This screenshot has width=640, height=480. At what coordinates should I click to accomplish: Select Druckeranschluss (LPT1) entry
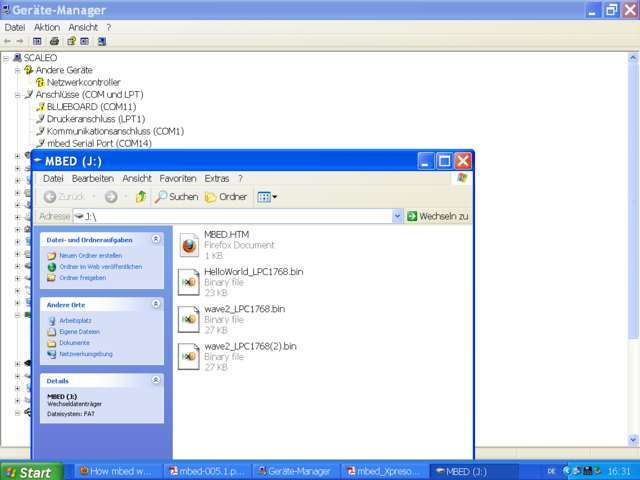pos(96,119)
